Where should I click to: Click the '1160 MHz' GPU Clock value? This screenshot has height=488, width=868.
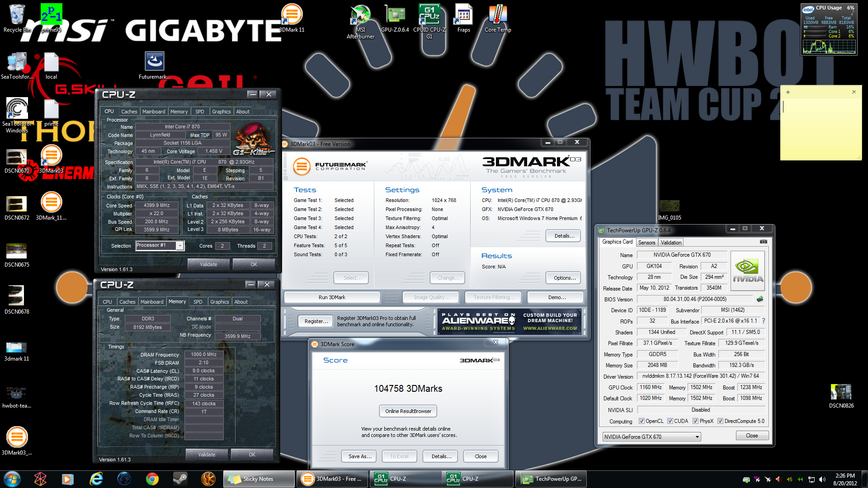pos(651,387)
